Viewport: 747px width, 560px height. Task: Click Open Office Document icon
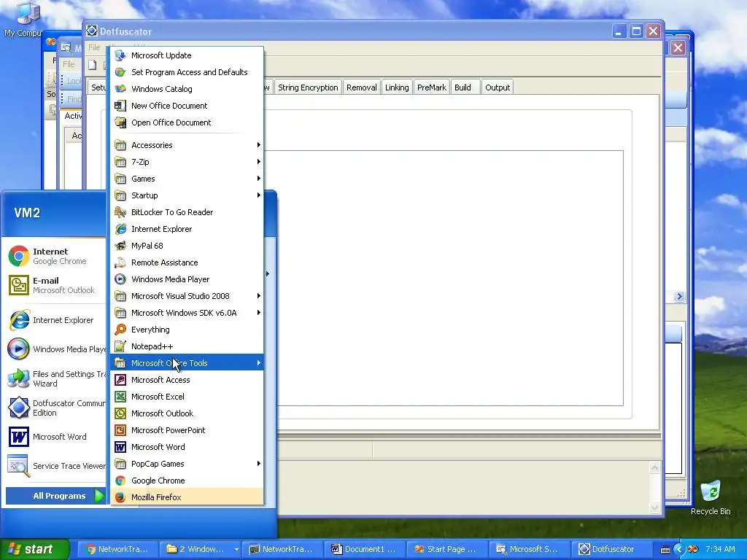[x=120, y=122]
